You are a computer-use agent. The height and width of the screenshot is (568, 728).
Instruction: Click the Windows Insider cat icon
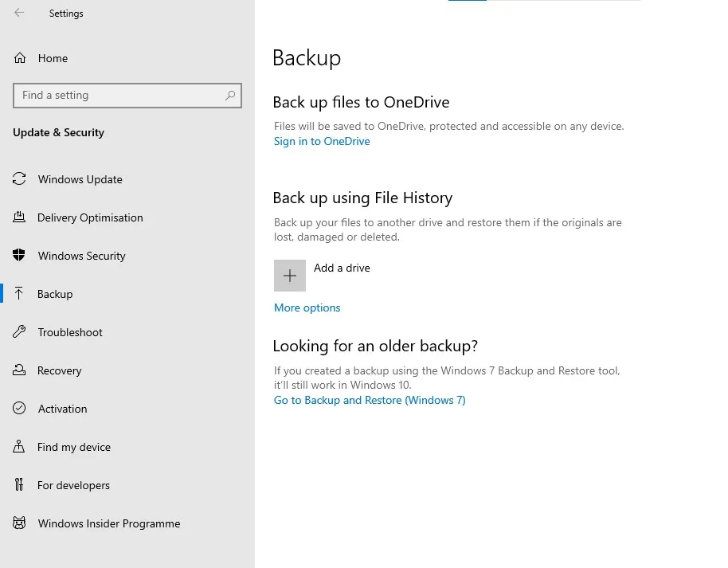point(19,523)
